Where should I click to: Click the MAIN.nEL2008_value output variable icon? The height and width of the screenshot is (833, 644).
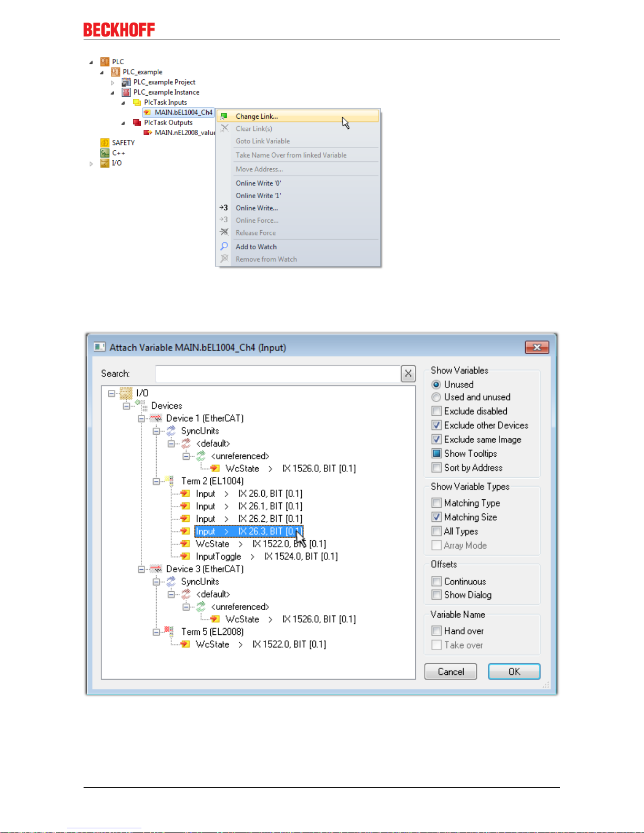148,132
